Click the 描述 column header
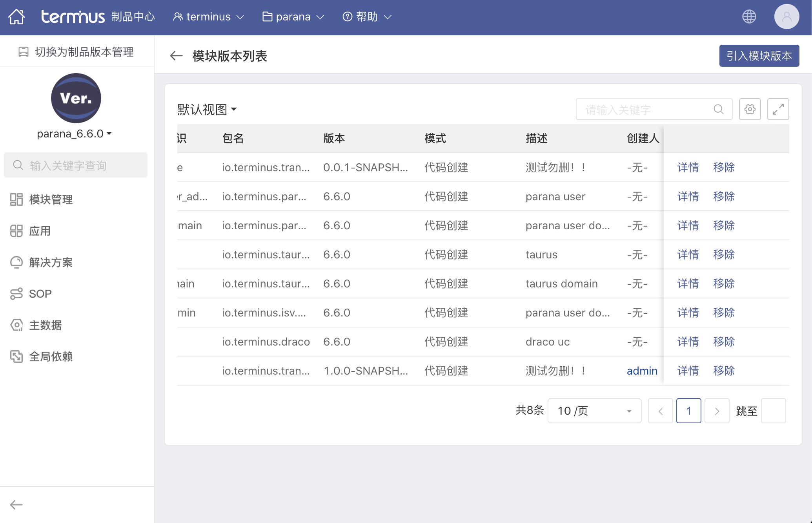 coord(537,138)
